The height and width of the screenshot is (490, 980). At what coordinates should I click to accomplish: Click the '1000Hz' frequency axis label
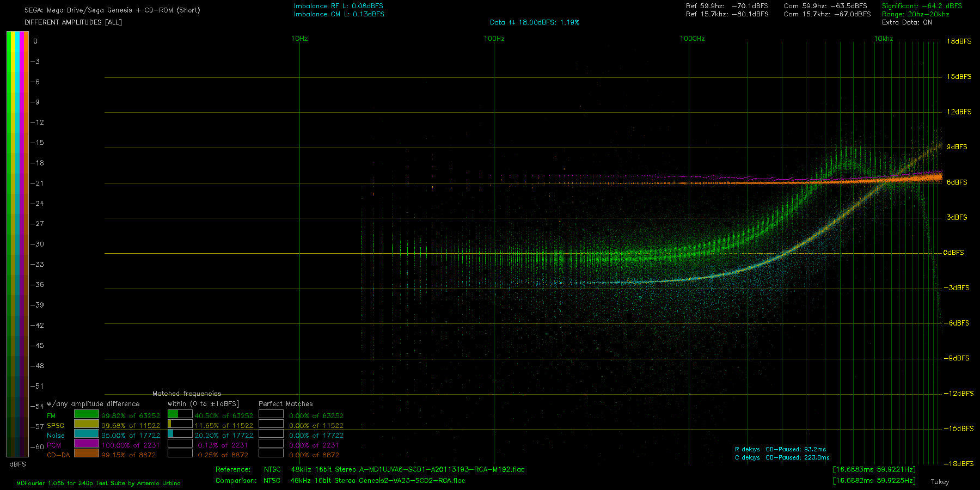[x=693, y=39]
